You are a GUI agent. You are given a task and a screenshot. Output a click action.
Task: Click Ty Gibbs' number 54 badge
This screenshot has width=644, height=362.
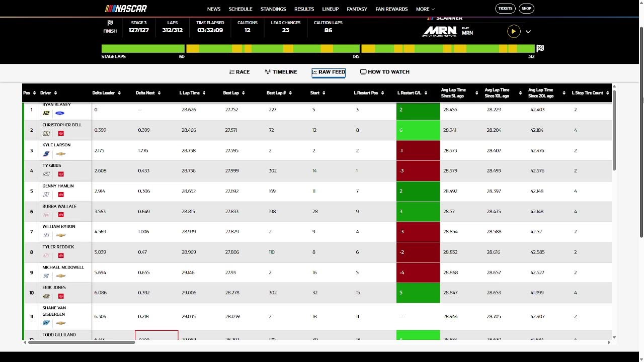pyautogui.click(x=46, y=174)
